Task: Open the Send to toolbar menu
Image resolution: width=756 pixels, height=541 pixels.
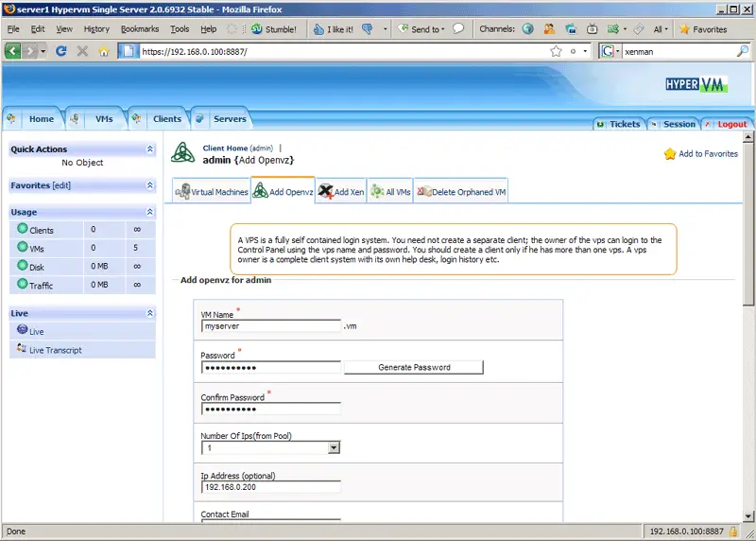Action: [x=421, y=29]
